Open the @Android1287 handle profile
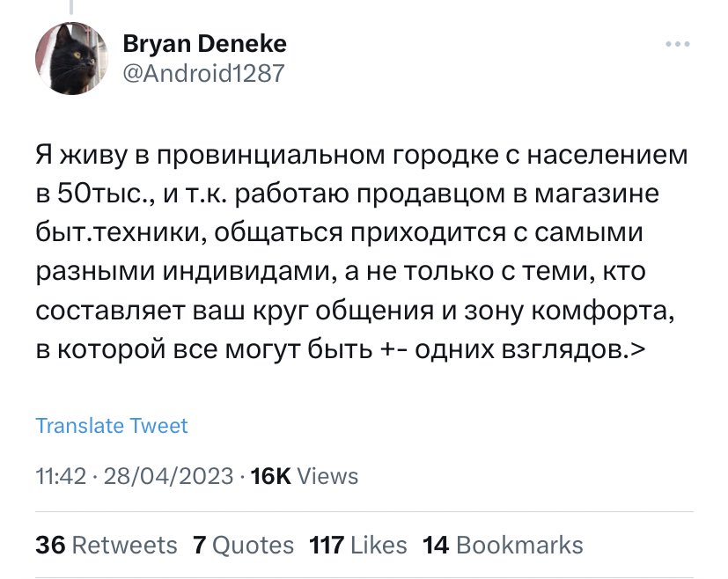This screenshot has width=728, height=579. coord(204,73)
